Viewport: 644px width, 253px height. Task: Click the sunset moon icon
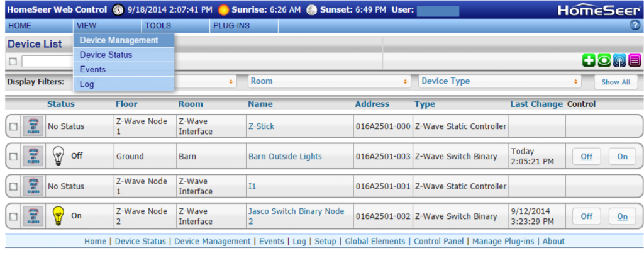(x=312, y=9)
